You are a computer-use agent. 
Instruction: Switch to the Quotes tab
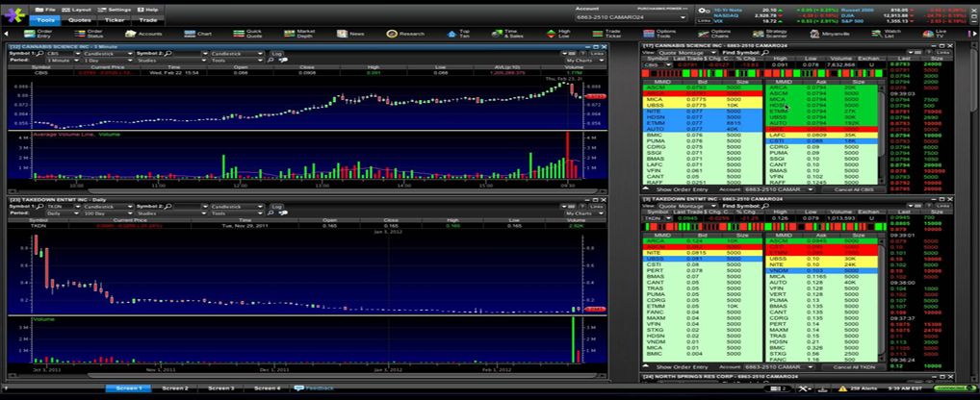(x=79, y=20)
